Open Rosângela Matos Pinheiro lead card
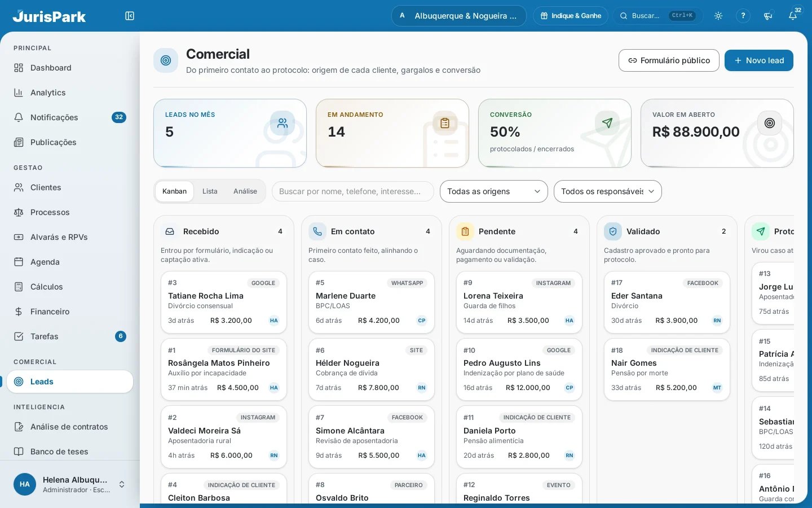Viewport: 812px width, 508px height. (x=224, y=370)
